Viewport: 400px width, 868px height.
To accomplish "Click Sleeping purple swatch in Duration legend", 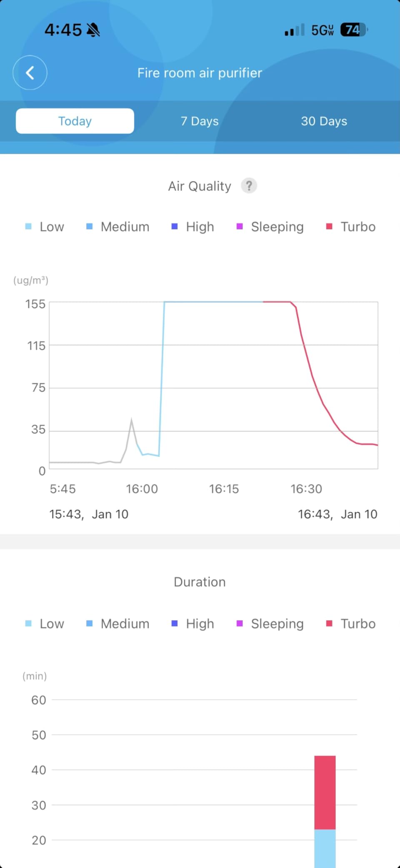I will click(x=240, y=624).
